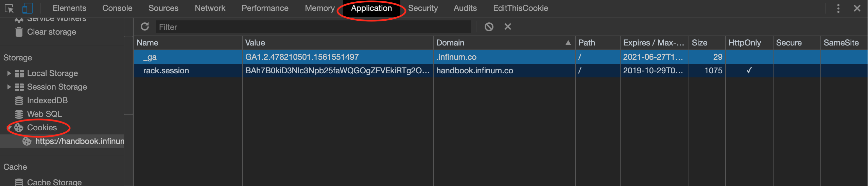The height and width of the screenshot is (186, 868).
Task: Select IndexedDB database icon
Action: 19,100
